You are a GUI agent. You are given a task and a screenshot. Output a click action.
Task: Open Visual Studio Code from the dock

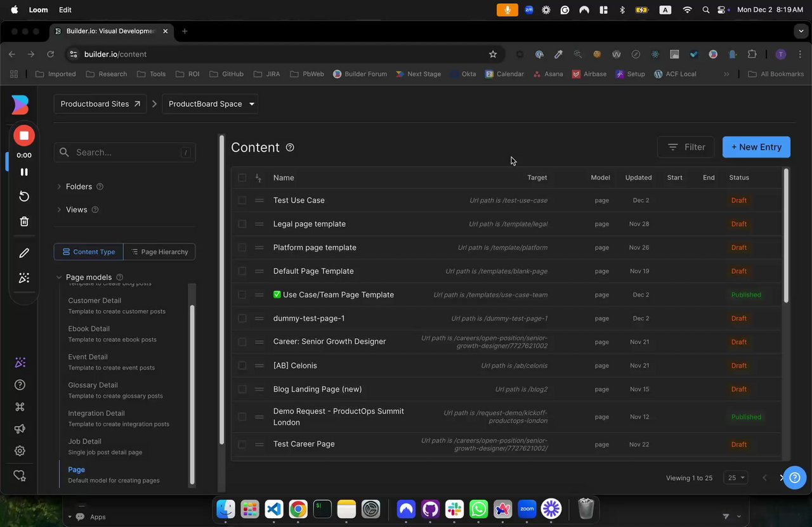[274, 509]
